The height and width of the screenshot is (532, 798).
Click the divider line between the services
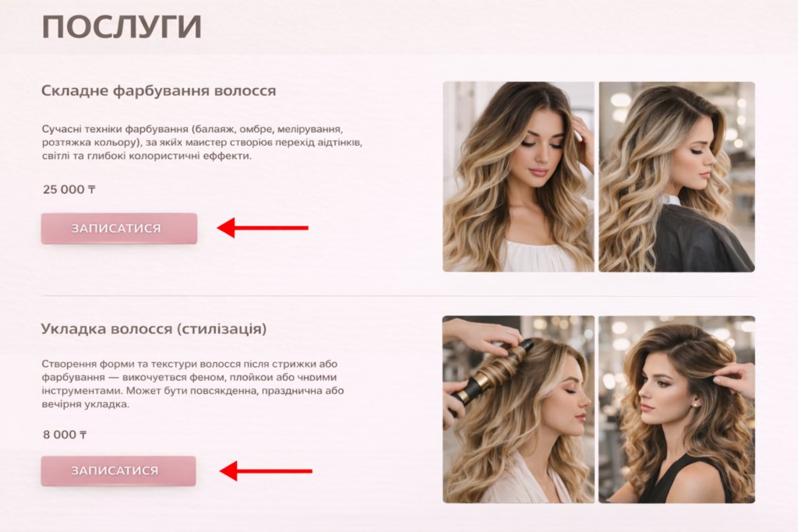398,295
